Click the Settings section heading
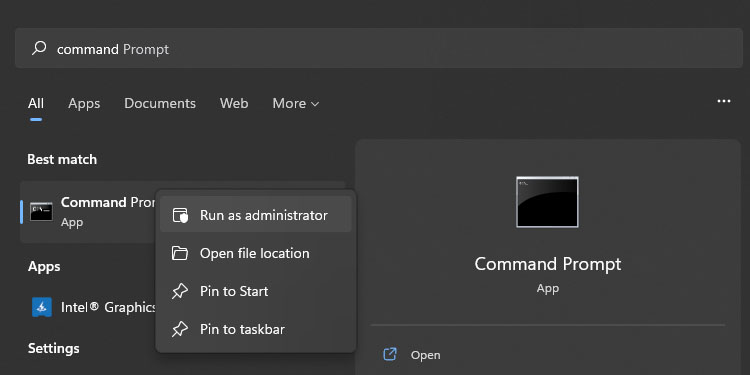This screenshot has height=375, width=750. pyautogui.click(x=54, y=348)
